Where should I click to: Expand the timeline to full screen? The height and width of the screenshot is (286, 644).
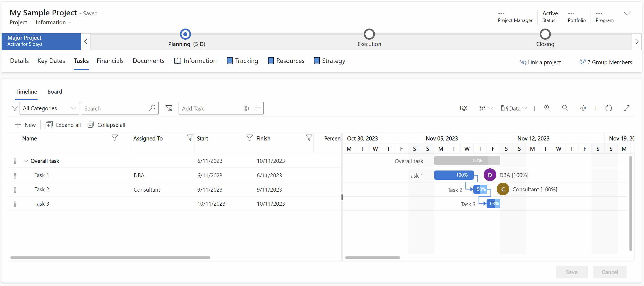coord(627,108)
